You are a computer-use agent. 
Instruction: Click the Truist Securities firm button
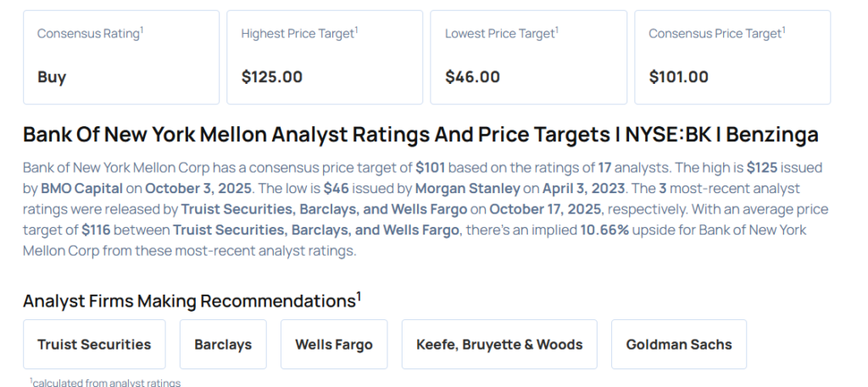[94, 345]
